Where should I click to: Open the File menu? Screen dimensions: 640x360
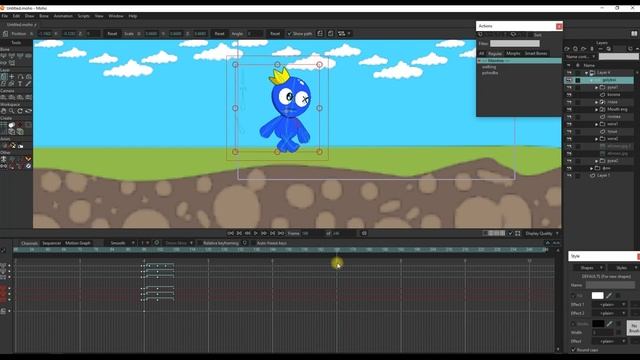(x=4, y=16)
